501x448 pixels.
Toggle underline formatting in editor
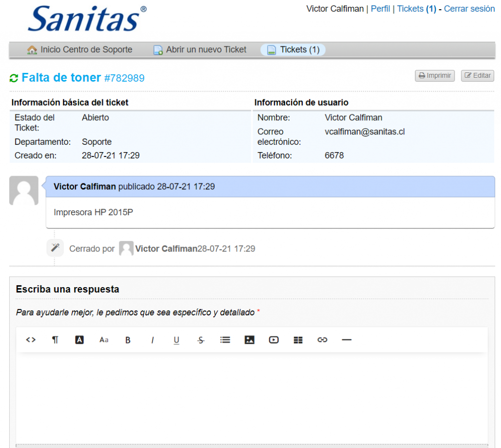[x=176, y=340]
